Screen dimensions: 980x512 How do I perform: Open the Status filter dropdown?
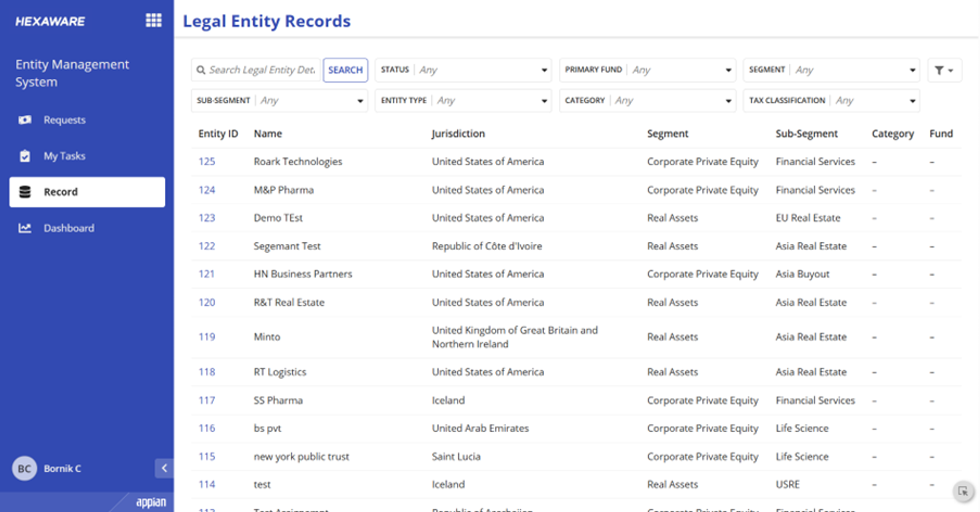pyautogui.click(x=463, y=70)
